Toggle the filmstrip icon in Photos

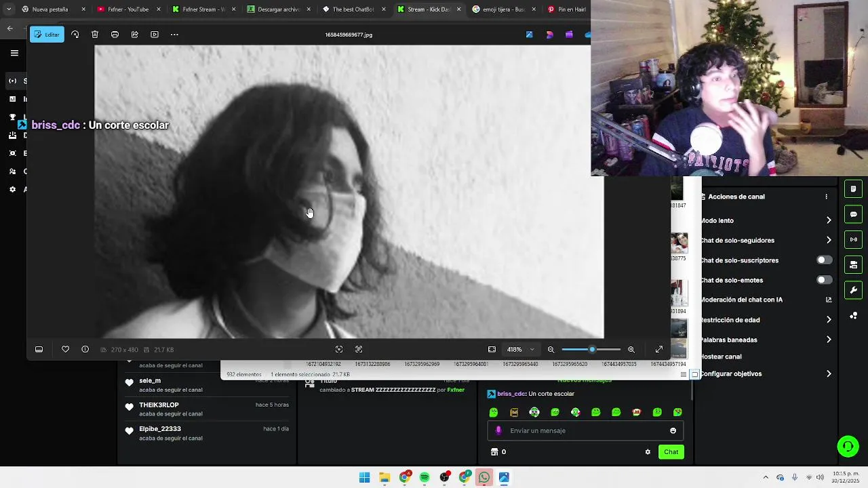39,350
